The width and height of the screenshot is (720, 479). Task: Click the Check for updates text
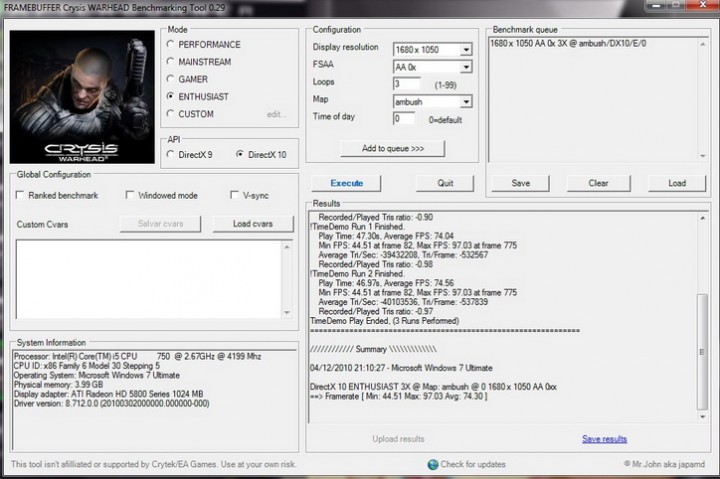(x=473, y=464)
